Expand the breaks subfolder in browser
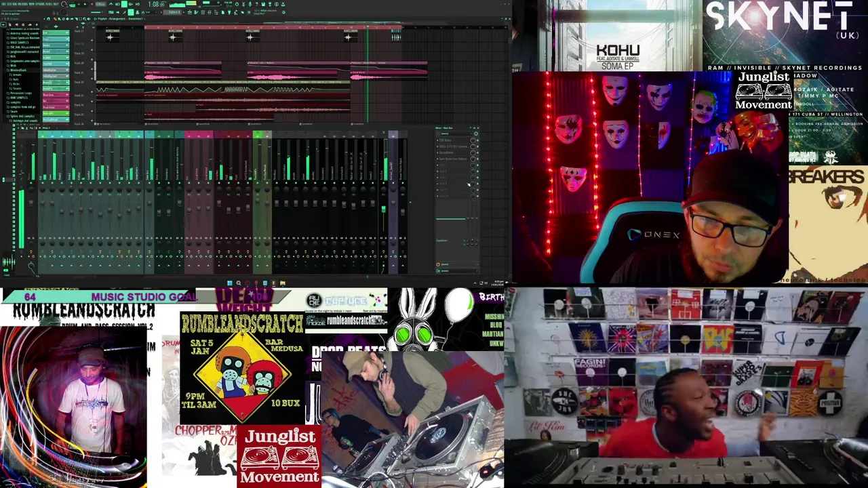The image size is (868, 488). [17, 75]
